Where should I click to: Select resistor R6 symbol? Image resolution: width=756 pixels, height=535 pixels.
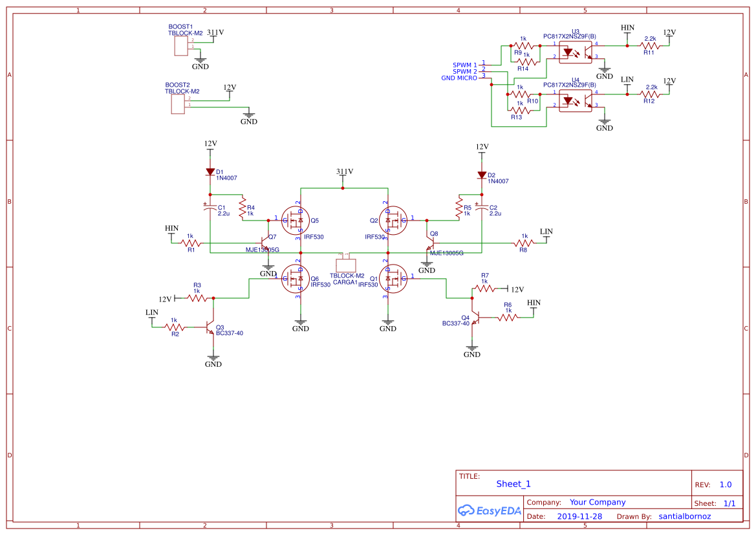pyautogui.click(x=508, y=318)
